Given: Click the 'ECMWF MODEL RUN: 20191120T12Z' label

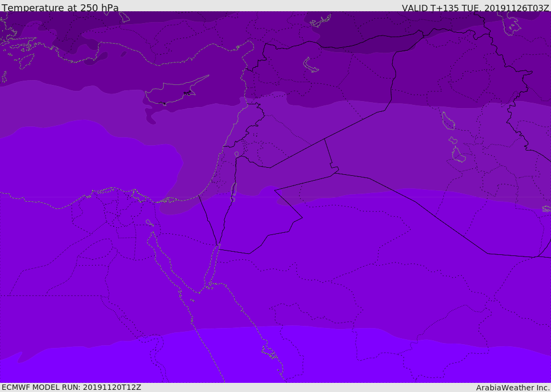Looking at the screenshot, I should click(72, 388).
